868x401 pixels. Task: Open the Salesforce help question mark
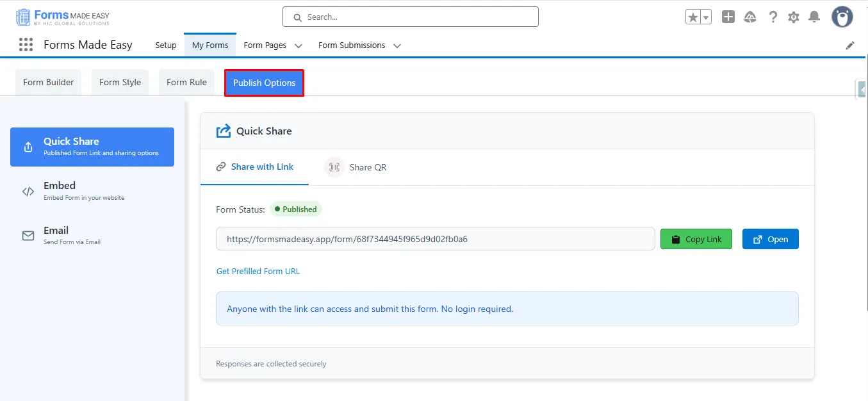tap(773, 17)
